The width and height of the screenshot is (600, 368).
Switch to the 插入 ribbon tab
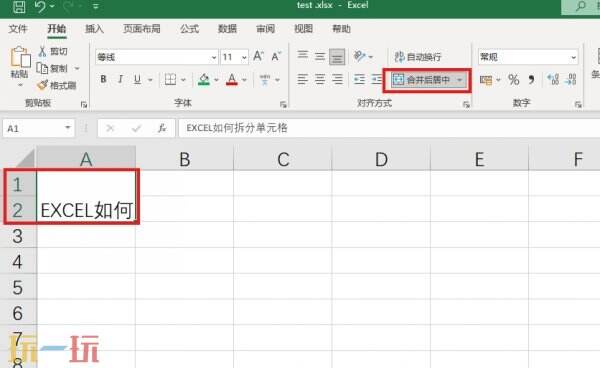click(94, 29)
